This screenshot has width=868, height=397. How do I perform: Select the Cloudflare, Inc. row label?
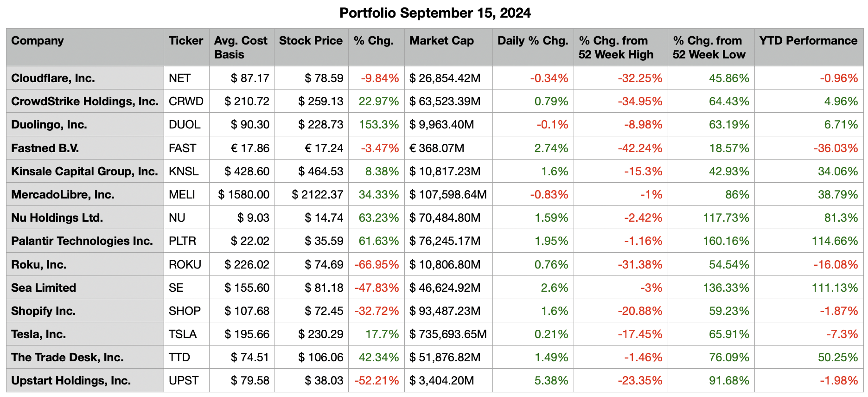coord(53,78)
